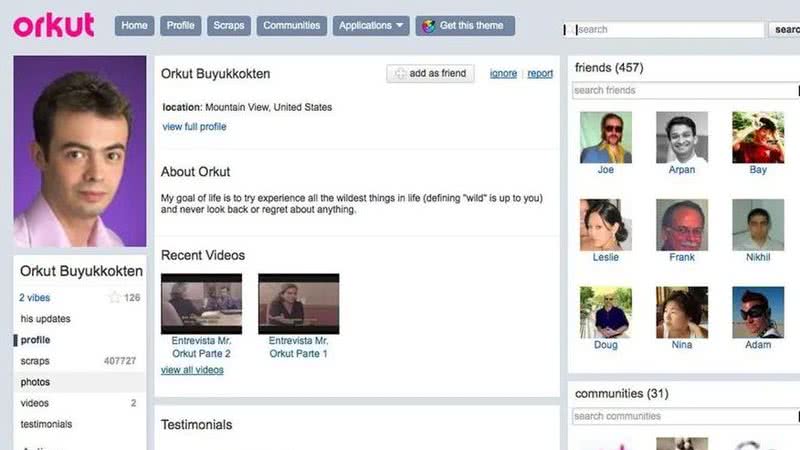Image resolution: width=800 pixels, height=450 pixels.
Task: Open Joe's friend avatar
Action: (x=606, y=137)
